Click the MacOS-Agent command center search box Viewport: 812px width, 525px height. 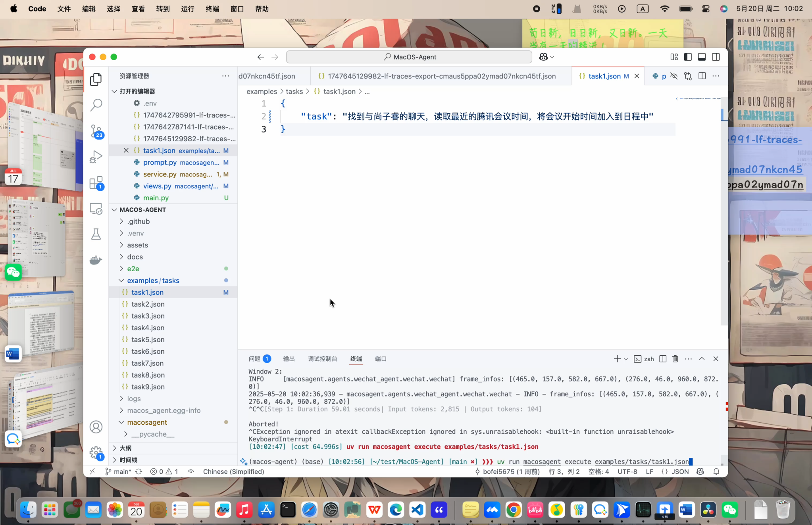click(409, 57)
